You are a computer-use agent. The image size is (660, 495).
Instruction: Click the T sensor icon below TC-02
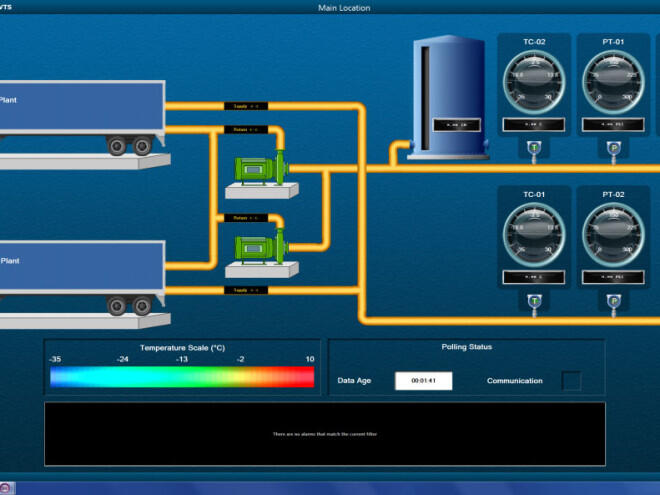click(x=534, y=149)
